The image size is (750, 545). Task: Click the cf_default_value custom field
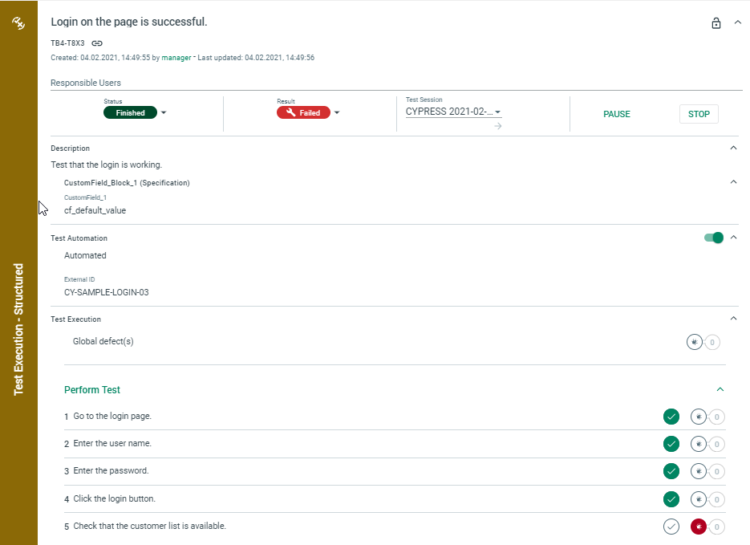click(x=95, y=211)
